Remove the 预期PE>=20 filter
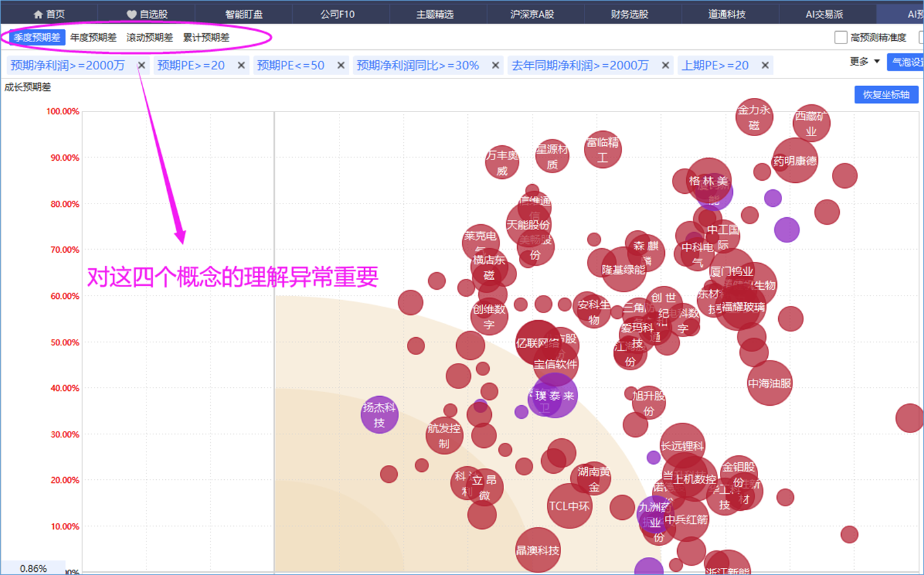Image resolution: width=924 pixels, height=575 pixels. point(241,65)
